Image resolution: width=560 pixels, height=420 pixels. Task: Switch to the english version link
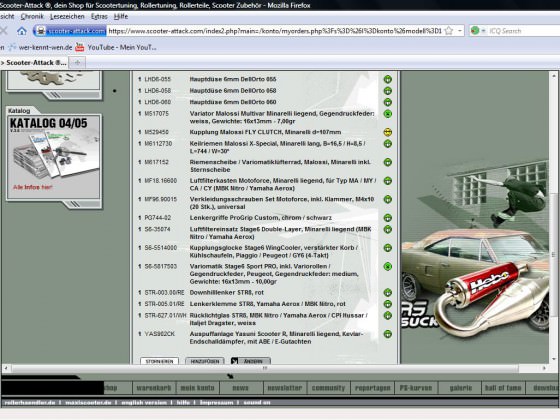(x=144, y=403)
